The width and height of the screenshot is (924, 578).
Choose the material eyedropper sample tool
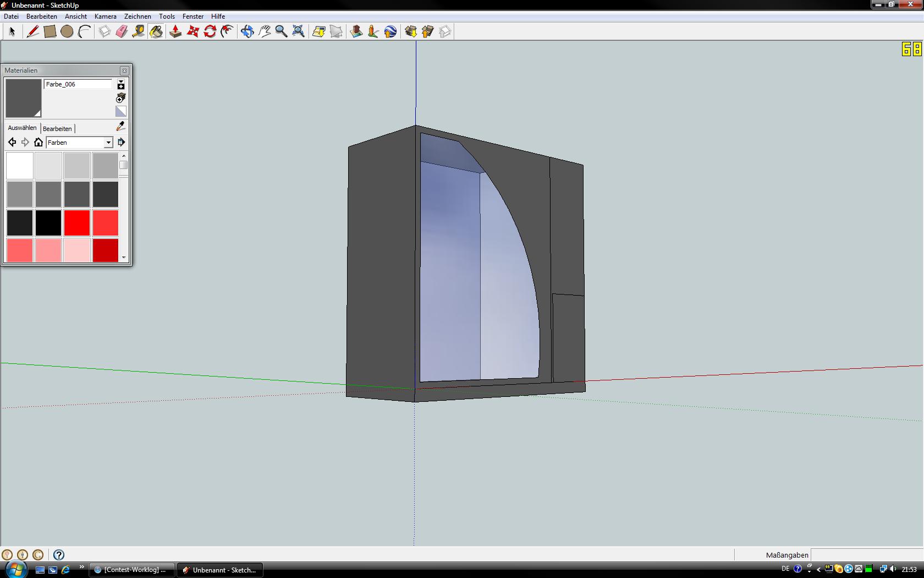click(x=120, y=127)
